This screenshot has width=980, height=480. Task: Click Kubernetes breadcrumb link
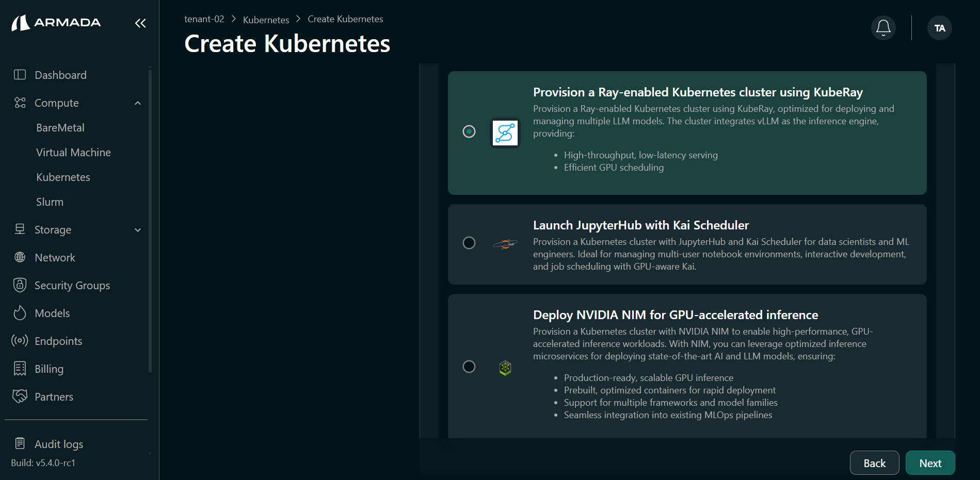click(266, 20)
